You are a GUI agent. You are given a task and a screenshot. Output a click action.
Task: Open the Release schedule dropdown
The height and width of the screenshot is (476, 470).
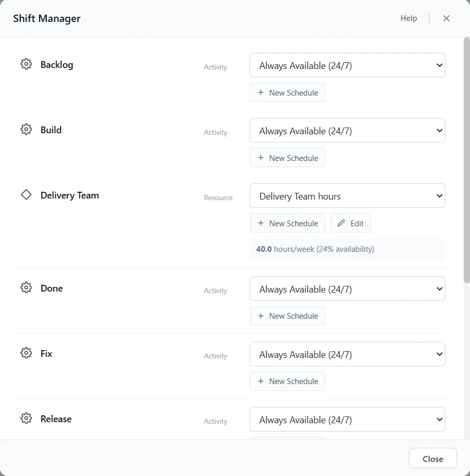(x=347, y=419)
